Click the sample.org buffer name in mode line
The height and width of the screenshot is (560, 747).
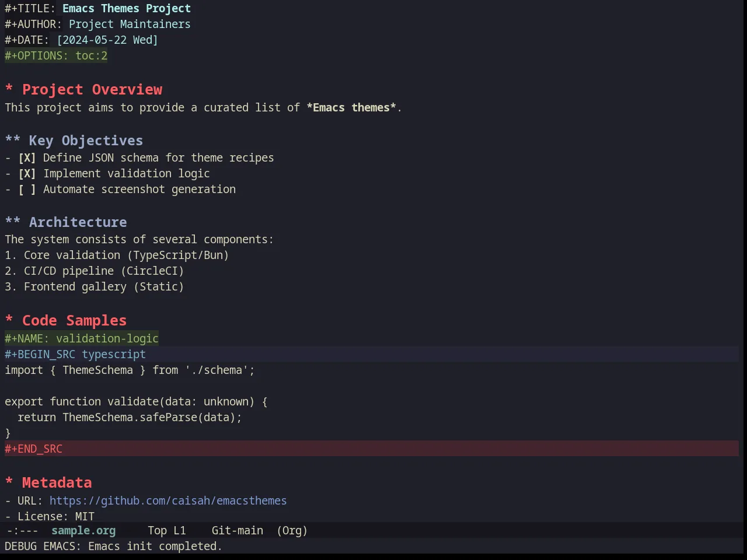pyautogui.click(x=83, y=530)
